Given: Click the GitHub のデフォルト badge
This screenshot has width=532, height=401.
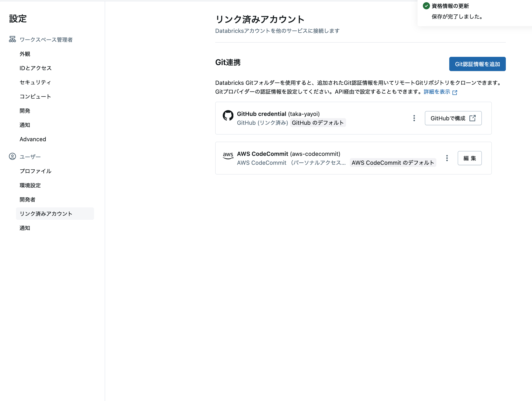Looking at the screenshot, I should 318,123.
